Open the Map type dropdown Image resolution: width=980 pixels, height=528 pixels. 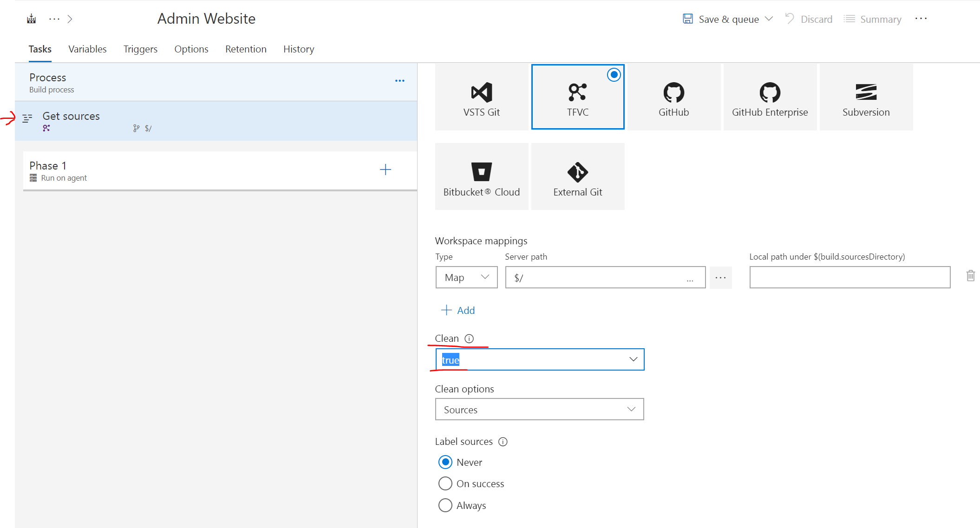466,277
